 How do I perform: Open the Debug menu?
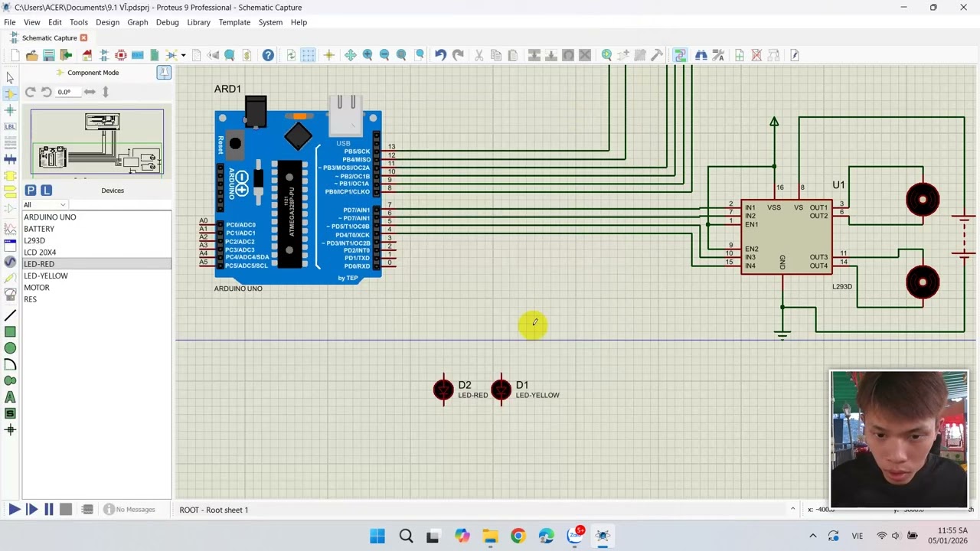click(167, 22)
